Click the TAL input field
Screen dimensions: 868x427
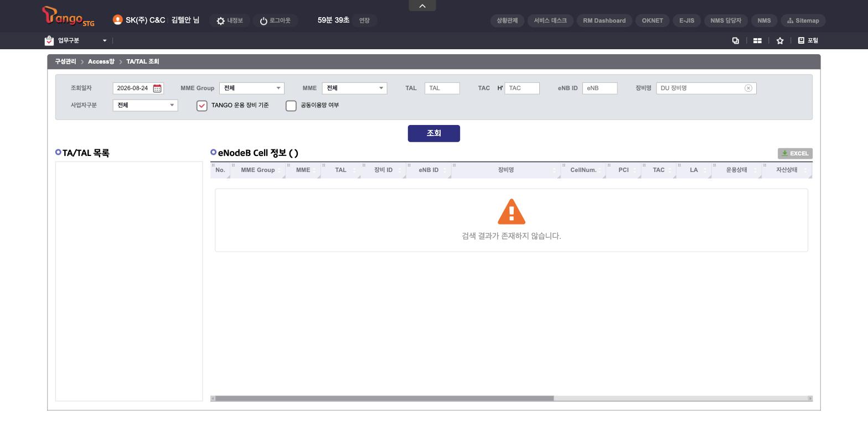(x=442, y=88)
